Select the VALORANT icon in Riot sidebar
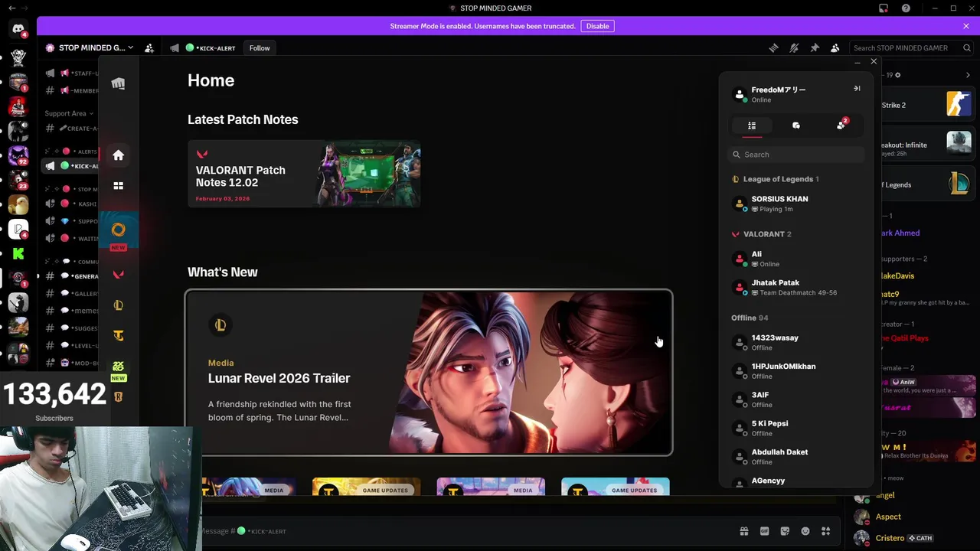Image resolution: width=980 pixels, height=551 pixels. pyautogui.click(x=118, y=275)
